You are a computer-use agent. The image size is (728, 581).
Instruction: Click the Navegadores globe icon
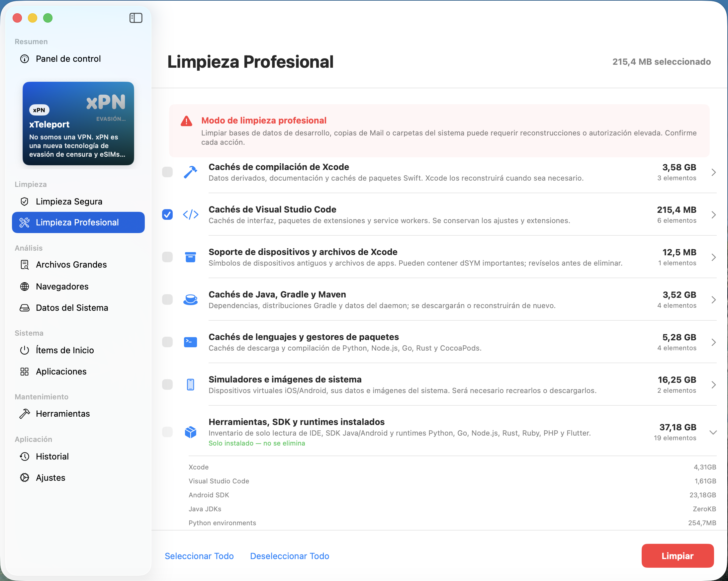tap(25, 287)
